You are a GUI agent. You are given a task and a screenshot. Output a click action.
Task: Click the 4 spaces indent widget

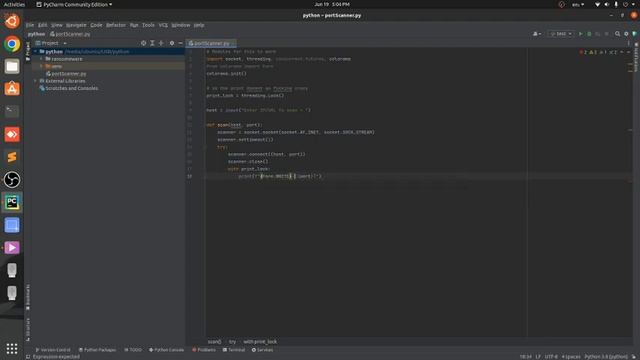571,357
